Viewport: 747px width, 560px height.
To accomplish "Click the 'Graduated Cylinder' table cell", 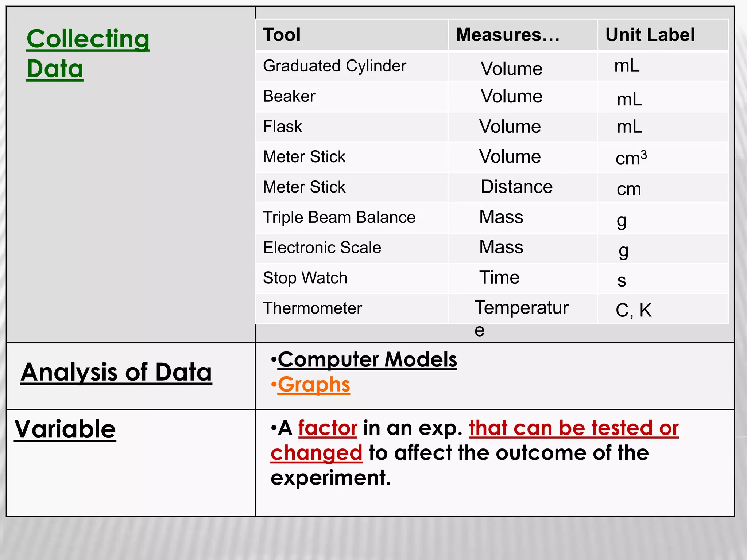I will tap(352, 66).
